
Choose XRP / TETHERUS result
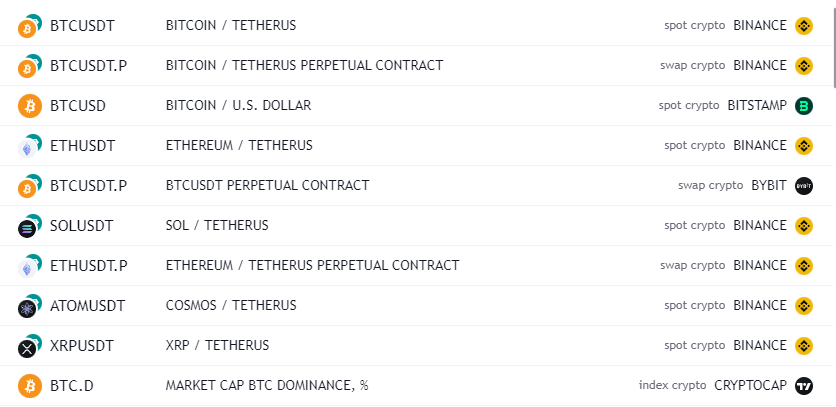click(217, 345)
